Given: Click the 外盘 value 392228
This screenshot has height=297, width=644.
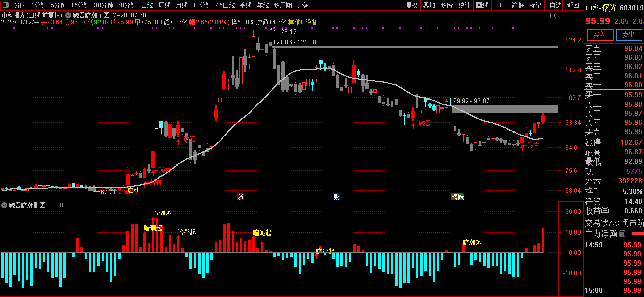Looking at the screenshot, I should (x=631, y=181).
